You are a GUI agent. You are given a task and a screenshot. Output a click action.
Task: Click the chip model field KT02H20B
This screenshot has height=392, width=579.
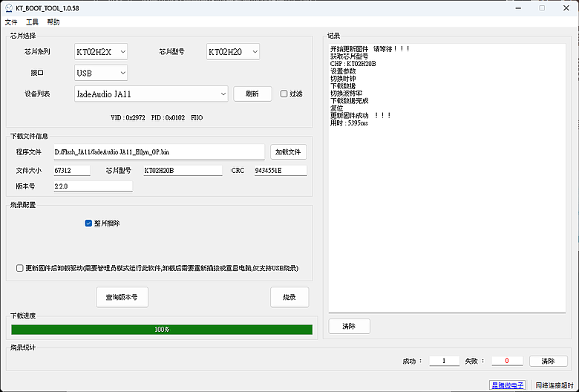coord(183,170)
